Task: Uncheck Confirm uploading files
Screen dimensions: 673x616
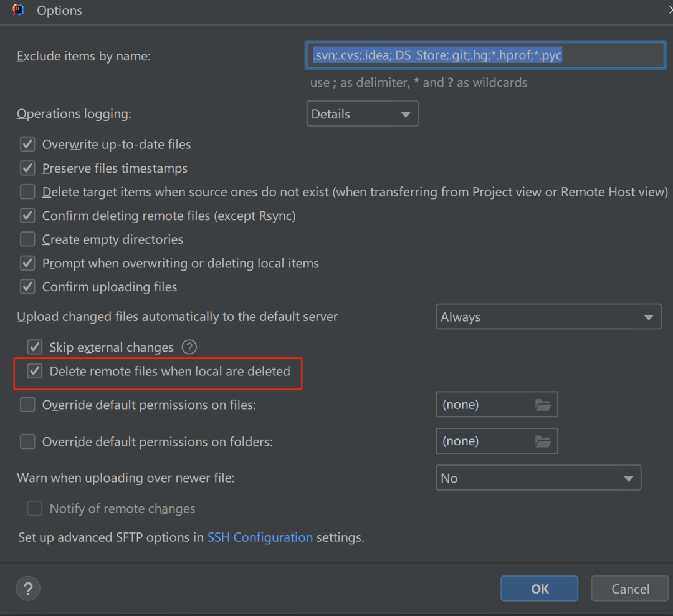Action: tap(27, 287)
